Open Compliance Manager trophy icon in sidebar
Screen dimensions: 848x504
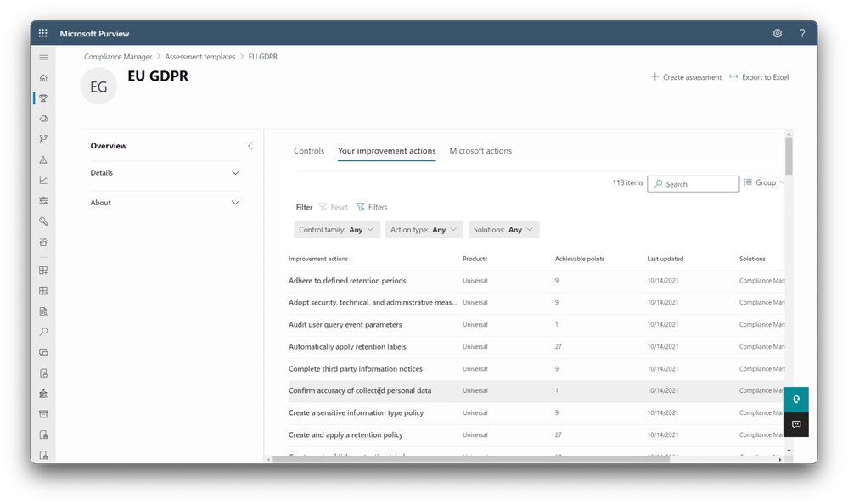click(43, 98)
